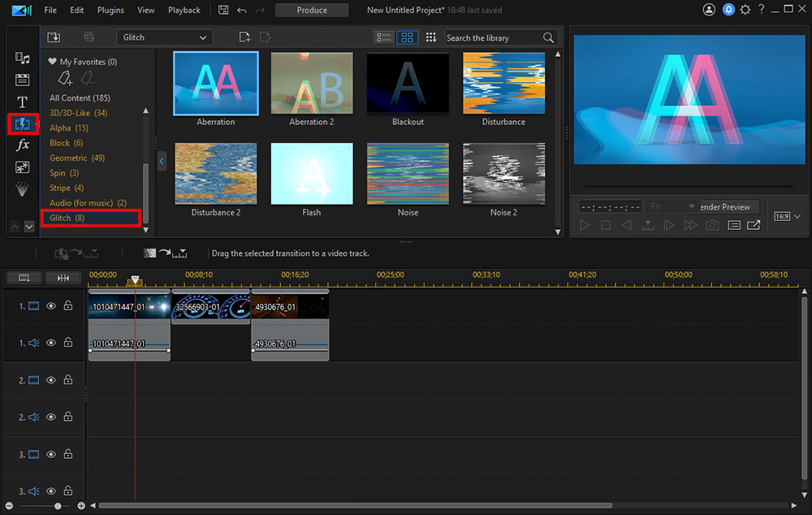
Task: Open the Title Room (T) icon
Action: pyautogui.click(x=23, y=102)
